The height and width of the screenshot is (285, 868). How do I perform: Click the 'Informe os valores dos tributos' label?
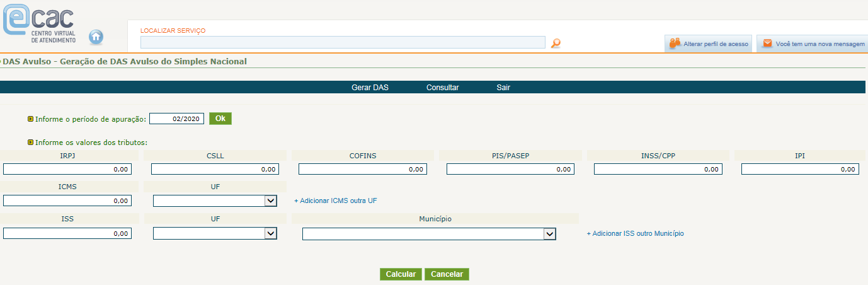tap(91, 142)
